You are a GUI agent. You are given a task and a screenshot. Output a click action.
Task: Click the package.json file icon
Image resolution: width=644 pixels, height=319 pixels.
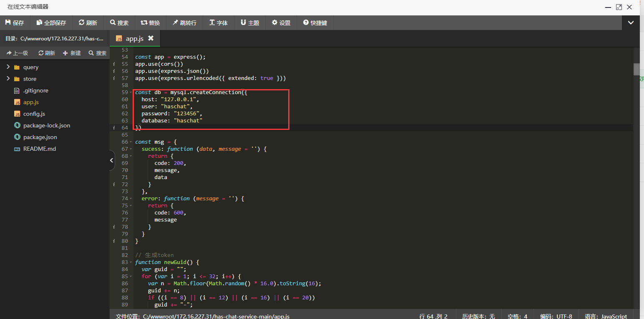pyautogui.click(x=17, y=137)
